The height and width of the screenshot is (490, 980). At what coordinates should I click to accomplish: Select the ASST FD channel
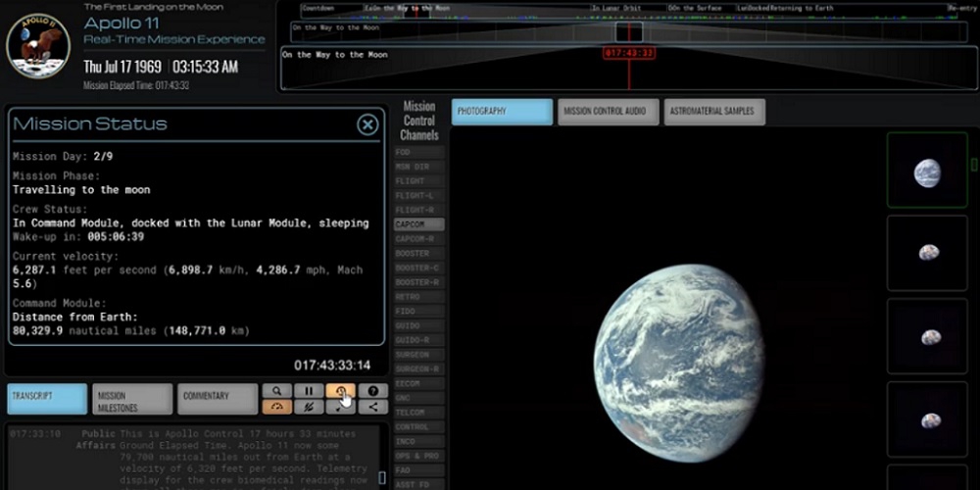tap(419, 484)
